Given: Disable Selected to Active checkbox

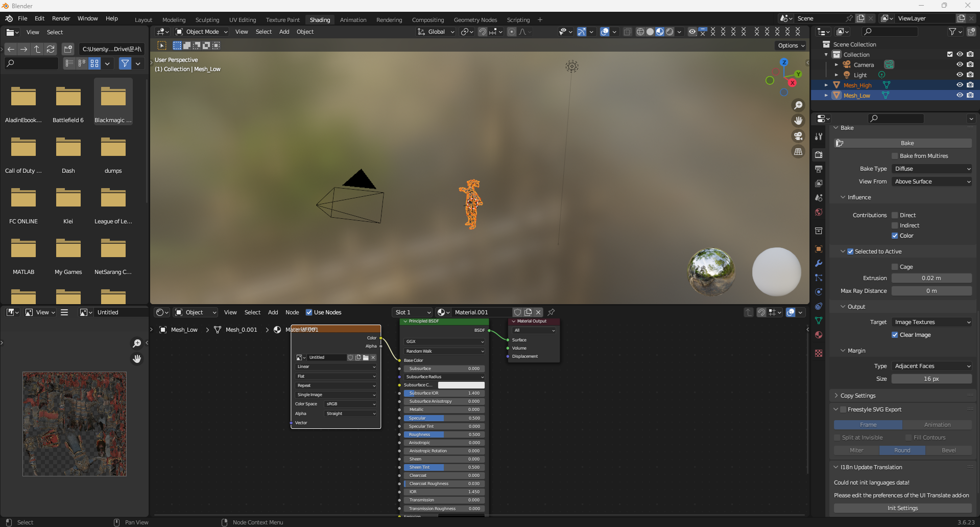Looking at the screenshot, I should click(850, 251).
